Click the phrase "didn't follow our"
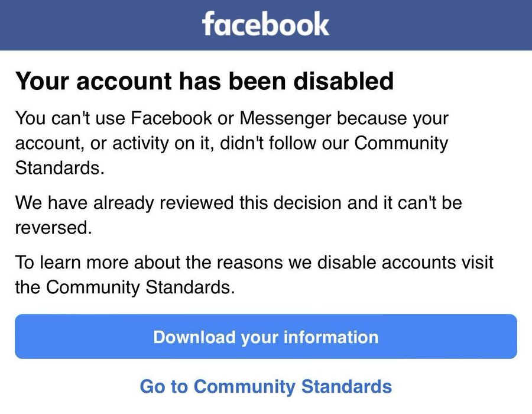Viewport: 532px width, 414px height. (284, 143)
